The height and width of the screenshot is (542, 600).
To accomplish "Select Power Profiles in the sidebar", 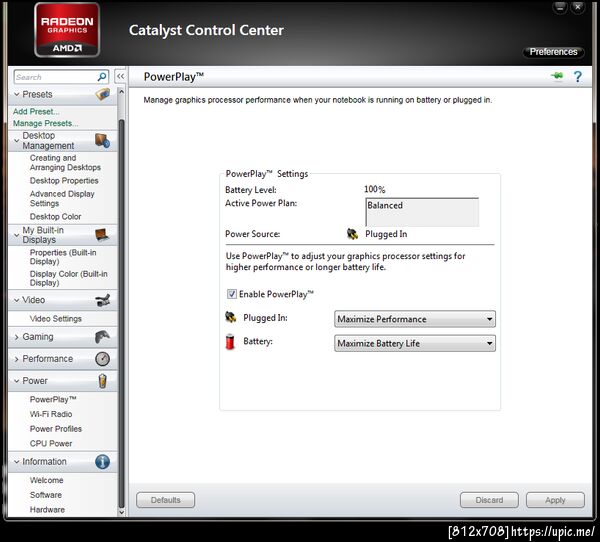I will coord(56,429).
